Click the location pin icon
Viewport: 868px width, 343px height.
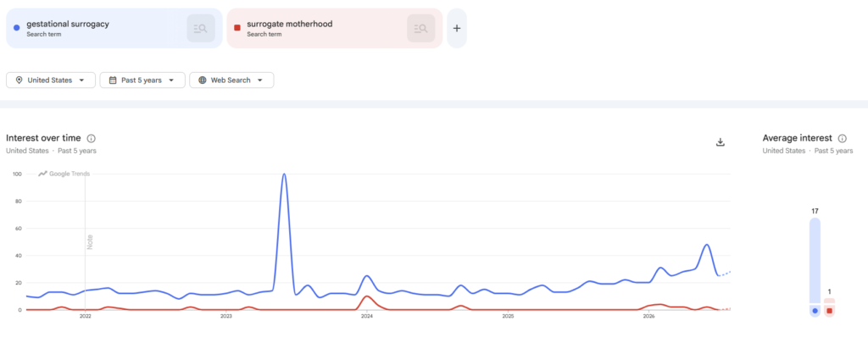(19, 80)
